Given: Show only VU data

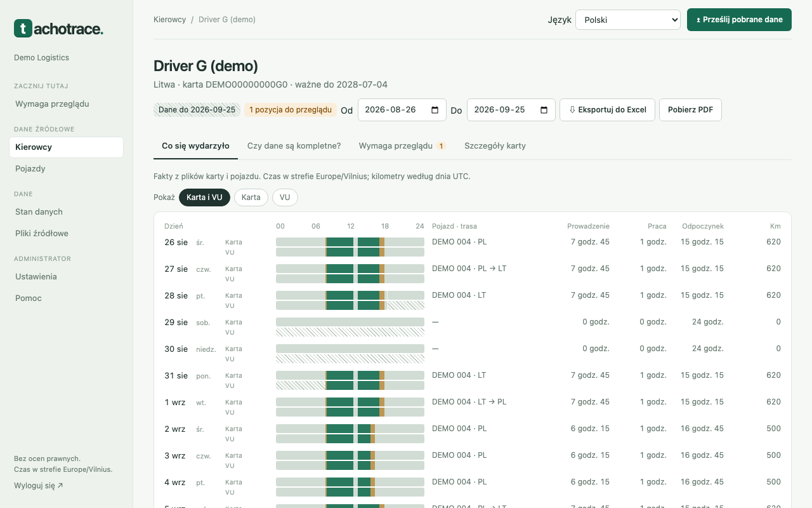Looking at the screenshot, I should tap(285, 197).
